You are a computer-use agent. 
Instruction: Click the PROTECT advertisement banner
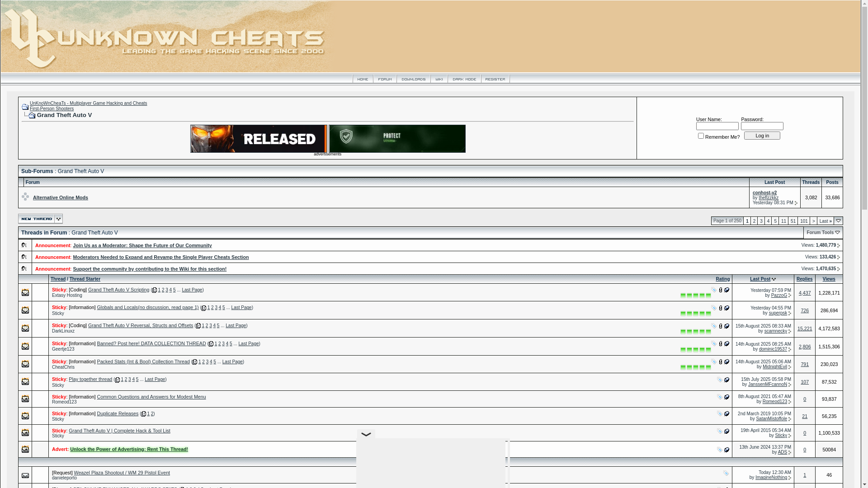pos(397,139)
